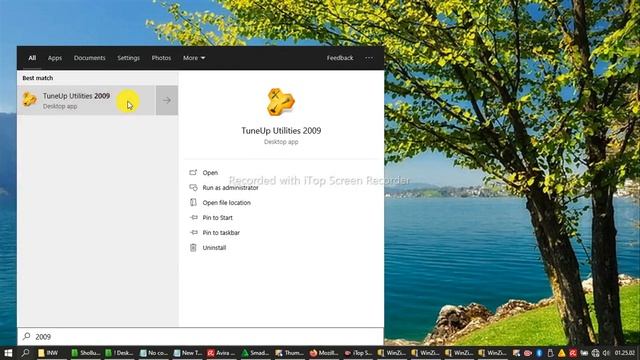Click the Pin to taskbar pin icon
Image resolution: width=640 pixels, height=360 pixels.
point(193,233)
